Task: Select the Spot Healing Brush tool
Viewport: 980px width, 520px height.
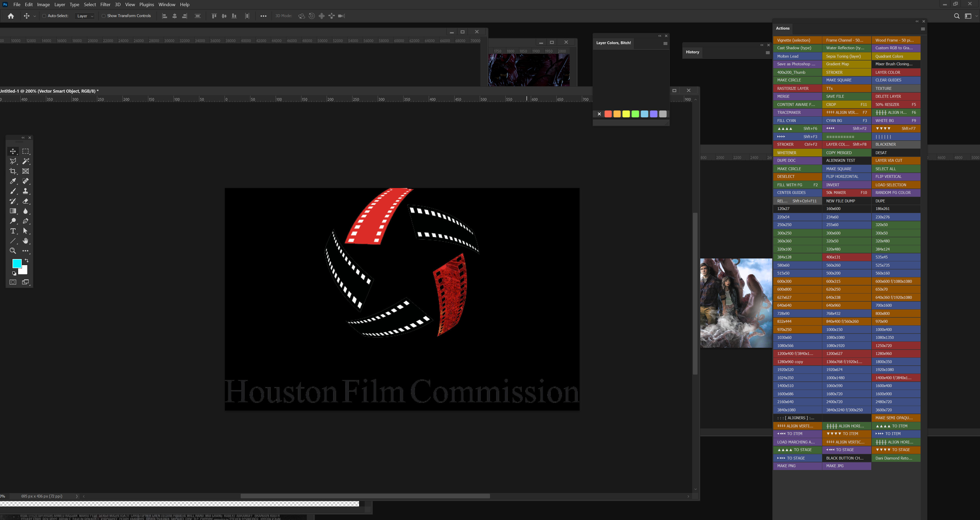Action: click(x=26, y=181)
